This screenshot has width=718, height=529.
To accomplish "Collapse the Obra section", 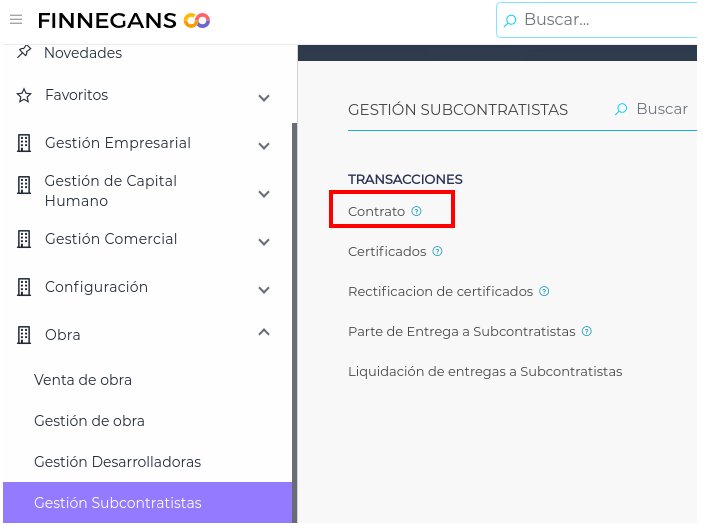I will 264,333.
